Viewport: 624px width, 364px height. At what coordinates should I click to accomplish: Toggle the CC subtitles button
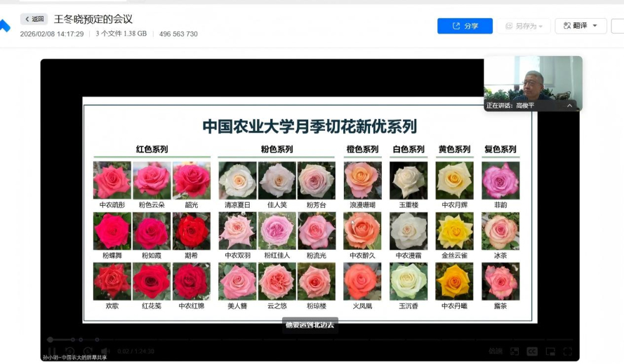pyautogui.click(x=532, y=352)
